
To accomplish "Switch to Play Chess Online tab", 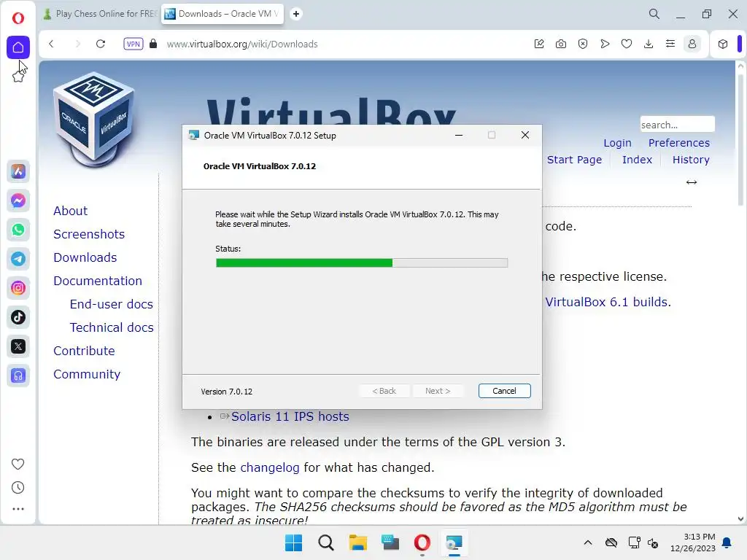I will pyautogui.click(x=100, y=14).
